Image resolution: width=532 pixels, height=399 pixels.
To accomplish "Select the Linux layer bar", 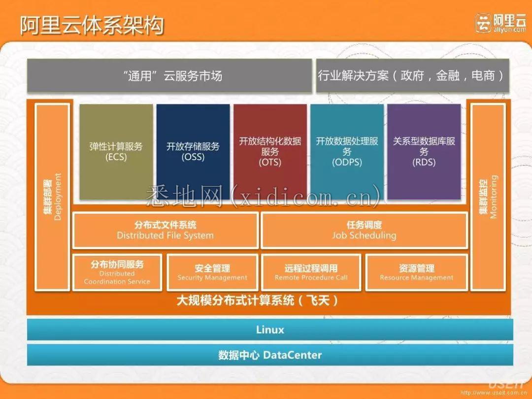I will coord(270,330).
